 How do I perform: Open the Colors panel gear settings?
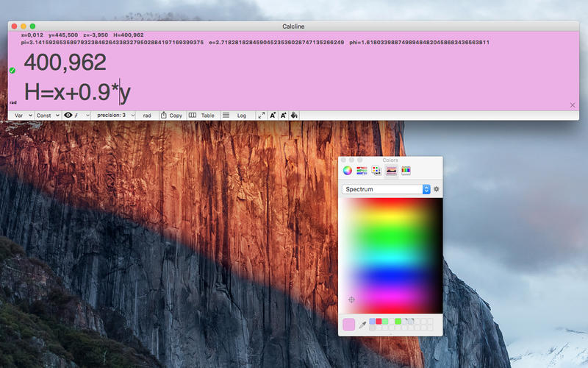pos(437,189)
